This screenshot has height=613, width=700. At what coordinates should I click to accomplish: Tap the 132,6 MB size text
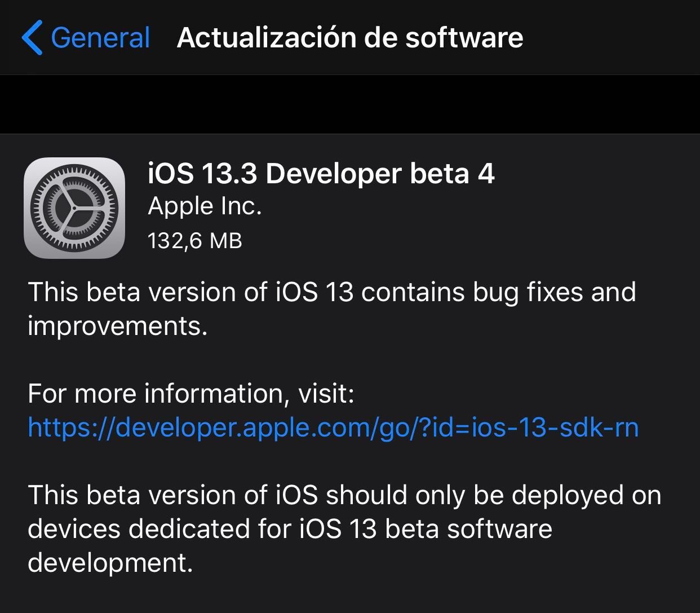tap(194, 240)
